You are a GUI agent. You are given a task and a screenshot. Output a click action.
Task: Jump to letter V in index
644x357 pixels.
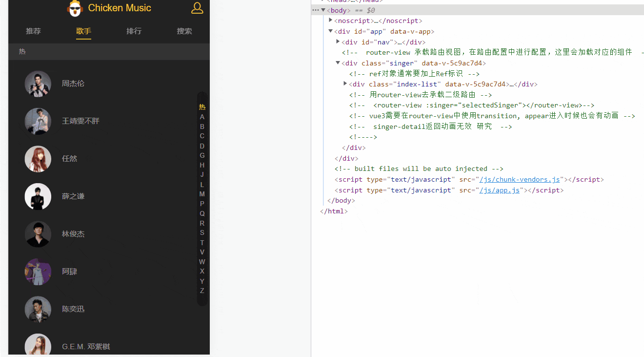click(x=202, y=252)
